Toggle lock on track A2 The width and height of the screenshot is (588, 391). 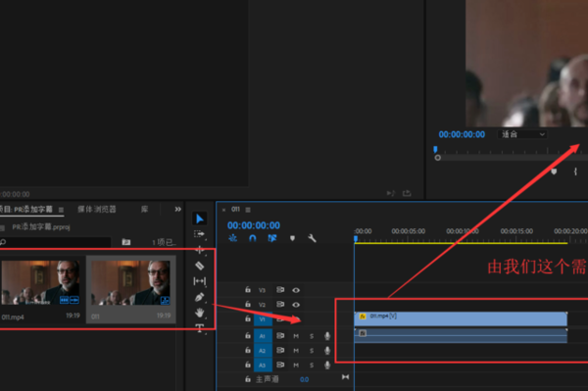(x=248, y=350)
